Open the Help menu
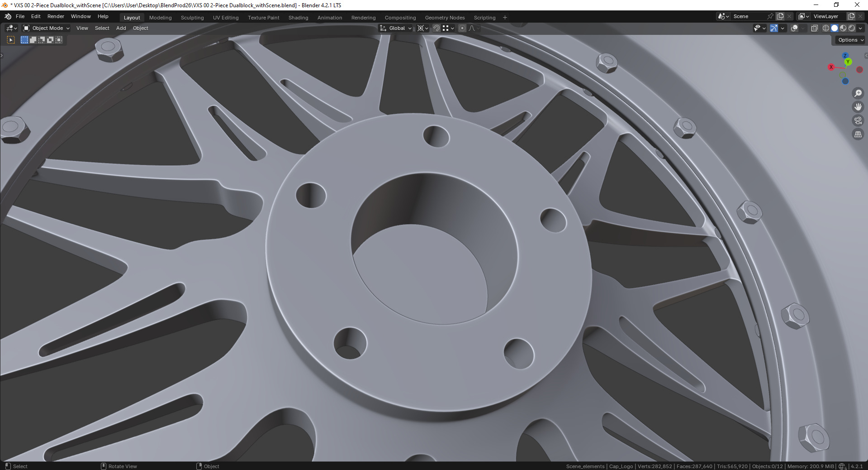Viewport: 868px width, 470px height. tap(103, 16)
